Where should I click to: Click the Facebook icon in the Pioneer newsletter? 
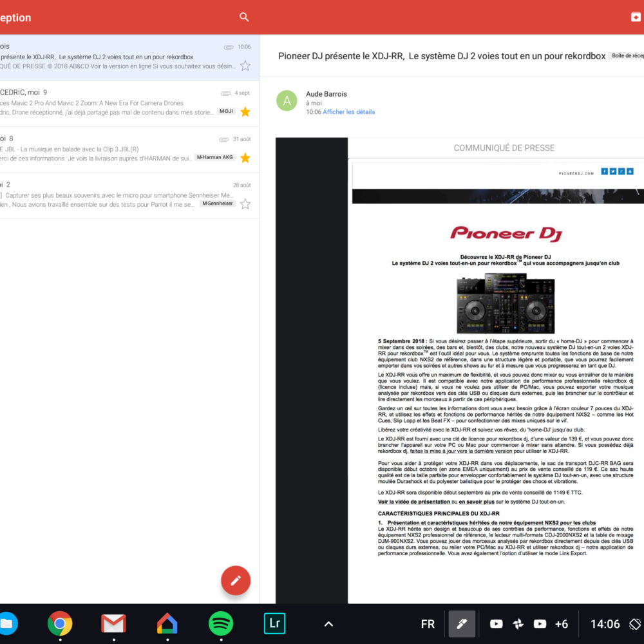click(x=605, y=171)
